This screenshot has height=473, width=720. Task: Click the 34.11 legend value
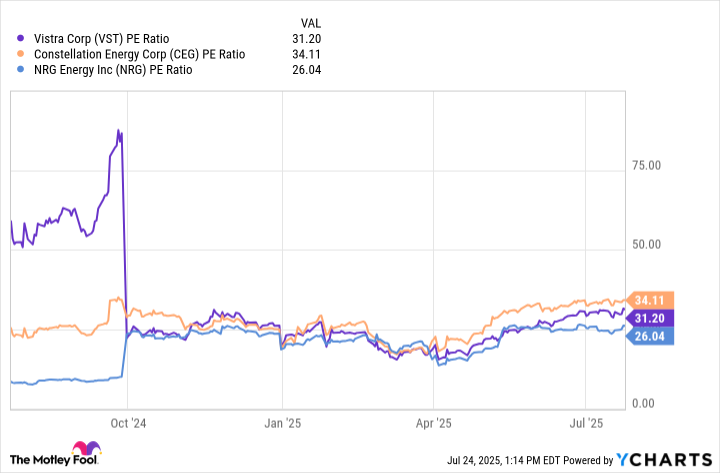point(306,54)
